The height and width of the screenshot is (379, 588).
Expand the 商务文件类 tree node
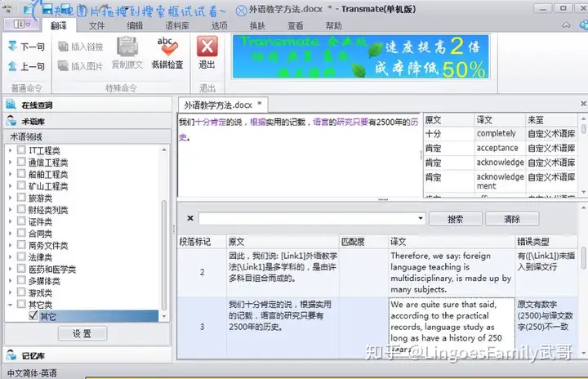pyautogui.click(x=10, y=245)
